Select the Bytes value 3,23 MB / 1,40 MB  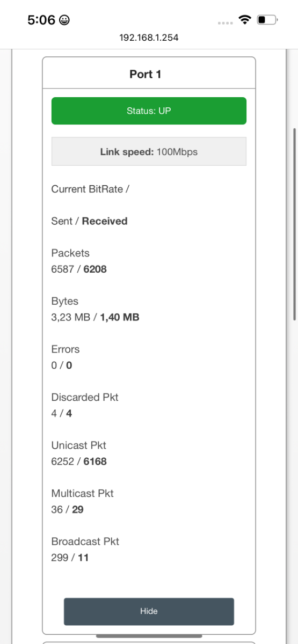point(96,317)
